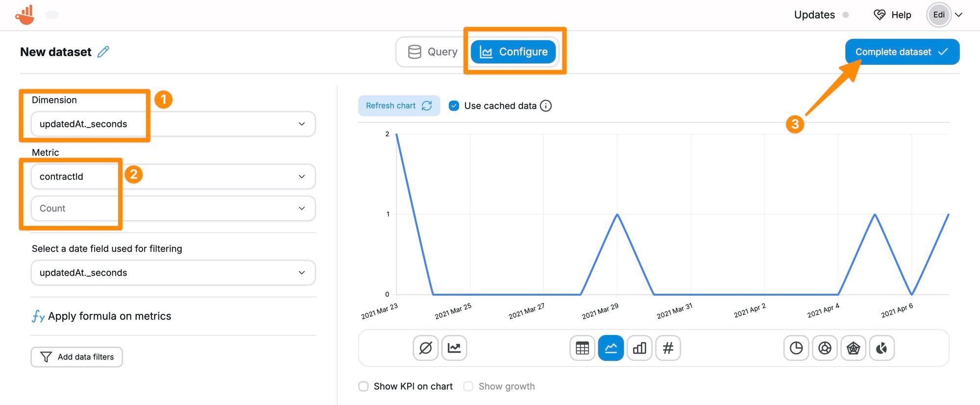Toggle the Show growth checkbox
The width and height of the screenshot is (980, 405).
click(x=468, y=386)
